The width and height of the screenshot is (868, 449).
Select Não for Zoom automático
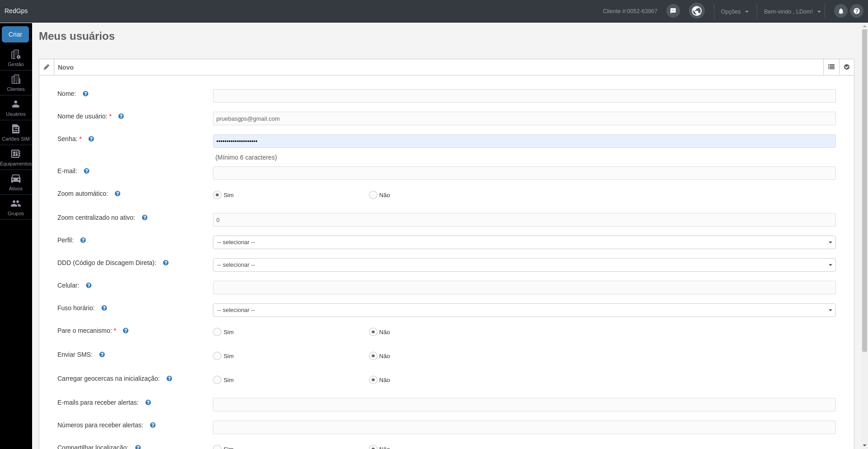373,195
